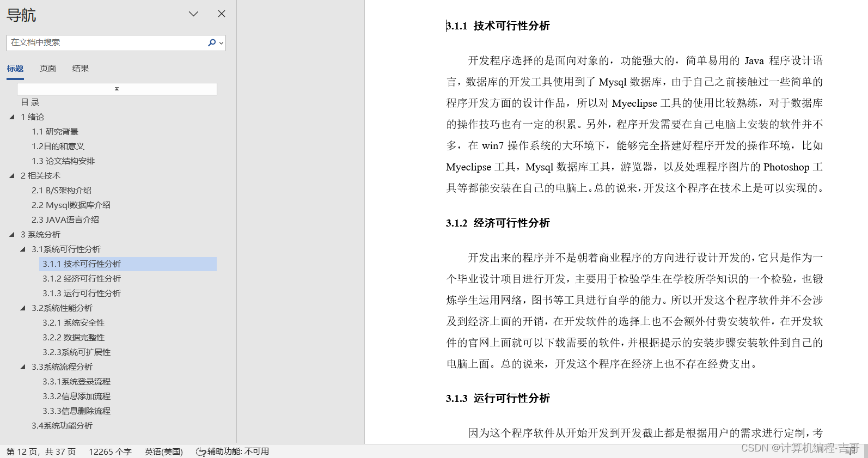Jump to 3.4系统功能分析
This screenshot has width=868, height=458.
(x=62, y=426)
